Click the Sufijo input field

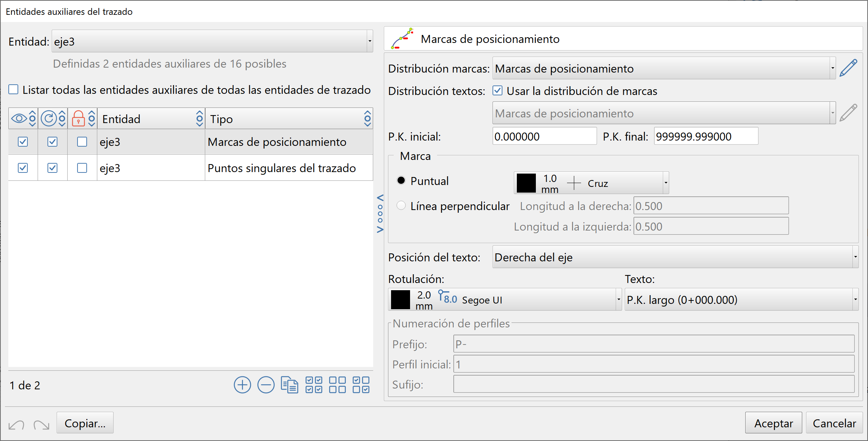pyautogui.click(x=654, y=384)
